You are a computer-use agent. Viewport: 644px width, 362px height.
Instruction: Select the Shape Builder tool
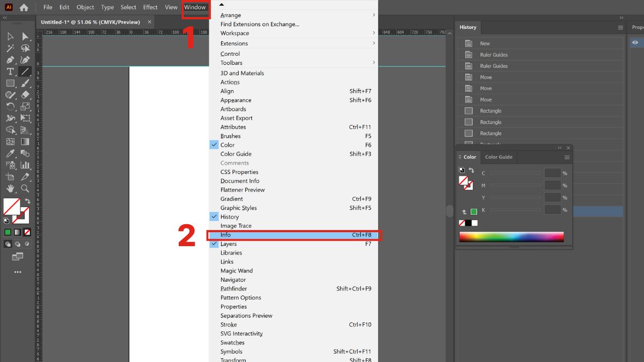coord(10,130)
